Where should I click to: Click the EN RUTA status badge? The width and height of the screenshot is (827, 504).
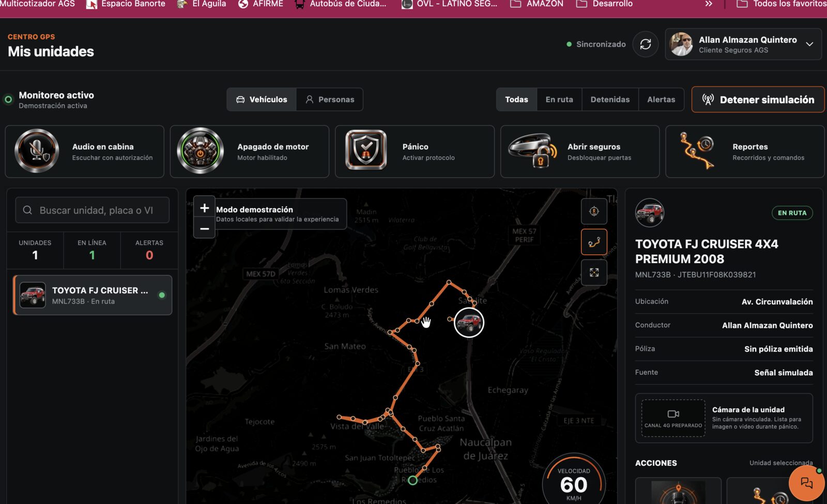click(x=792, y=213)
